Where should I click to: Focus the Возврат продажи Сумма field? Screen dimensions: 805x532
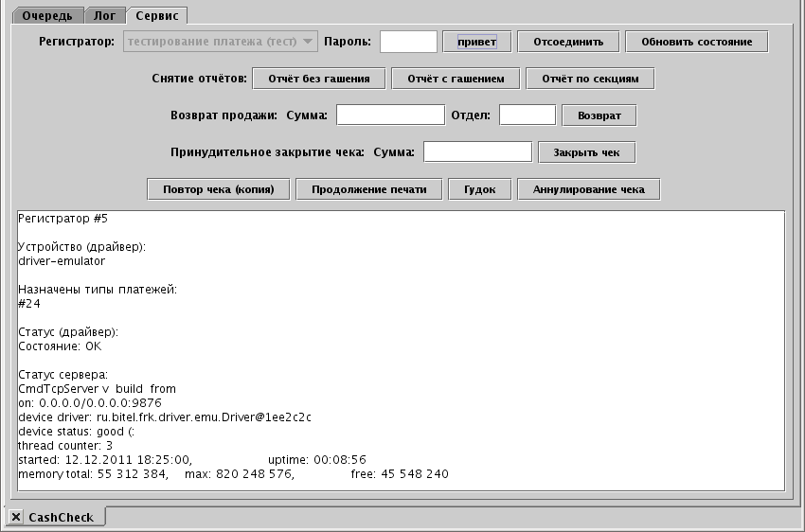click(390, 115)
